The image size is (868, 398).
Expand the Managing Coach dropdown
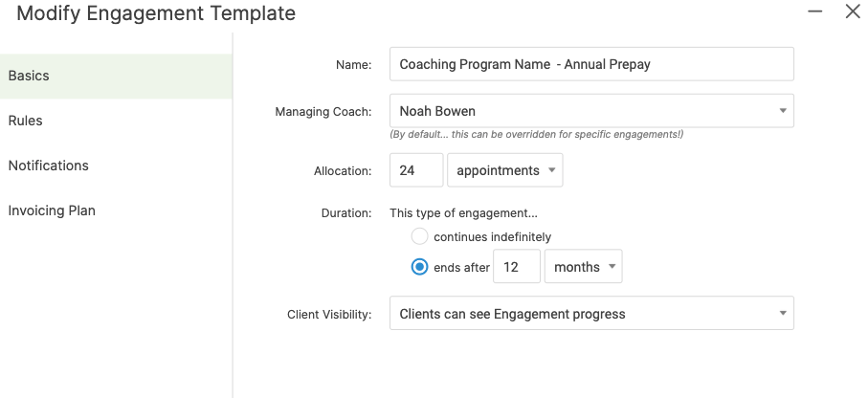click(x=590, y=111)
